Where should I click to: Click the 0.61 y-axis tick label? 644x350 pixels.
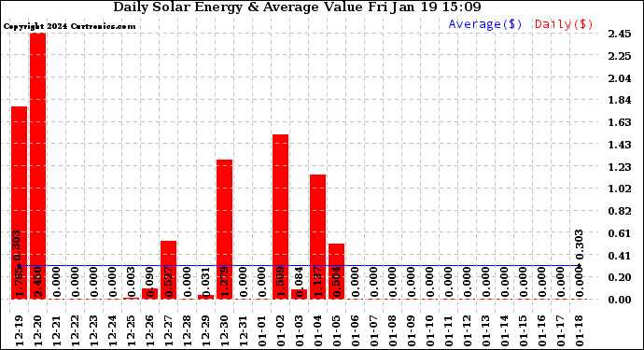(x=620, y=233)
